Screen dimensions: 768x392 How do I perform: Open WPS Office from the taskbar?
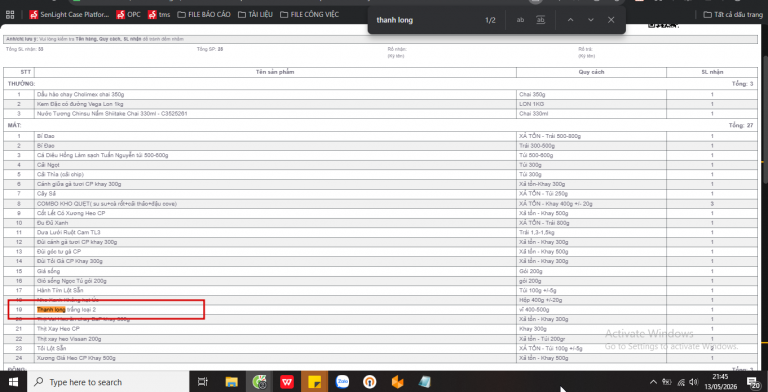coord(287,382)
